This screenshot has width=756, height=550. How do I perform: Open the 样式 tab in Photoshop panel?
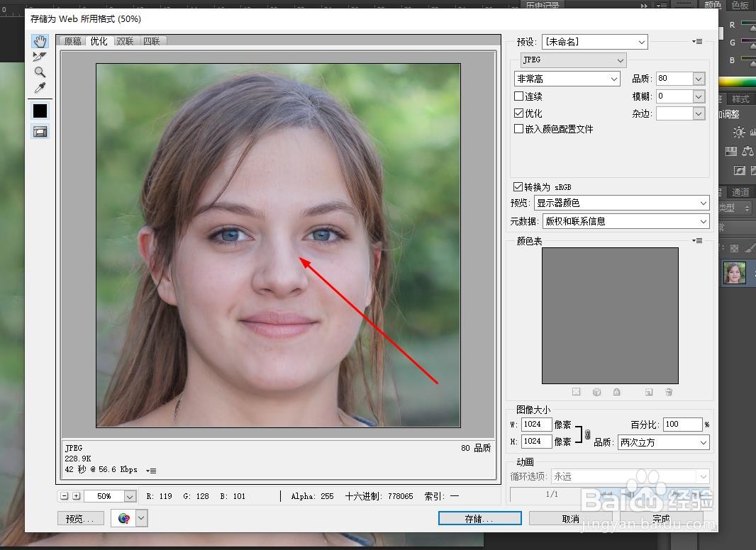[740, 99]
